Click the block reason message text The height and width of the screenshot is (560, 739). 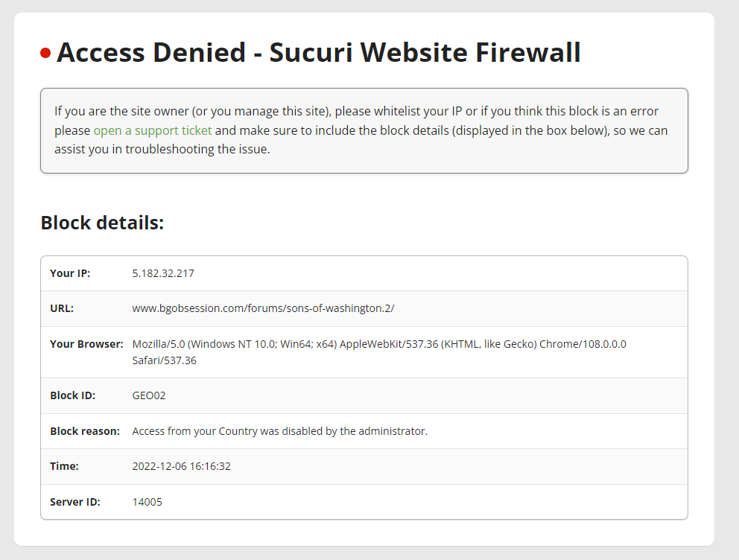pos(279,431)
